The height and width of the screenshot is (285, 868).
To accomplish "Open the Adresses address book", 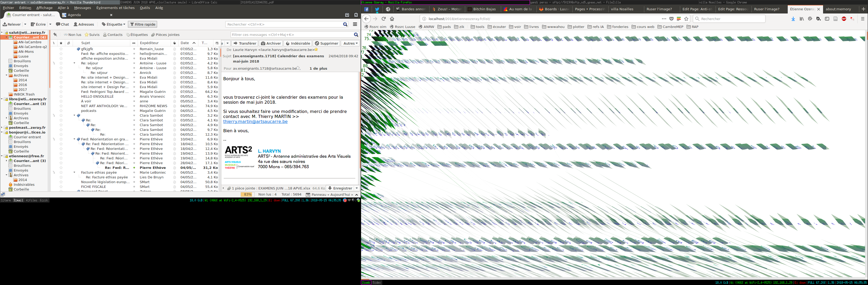I will click(83, 24).
